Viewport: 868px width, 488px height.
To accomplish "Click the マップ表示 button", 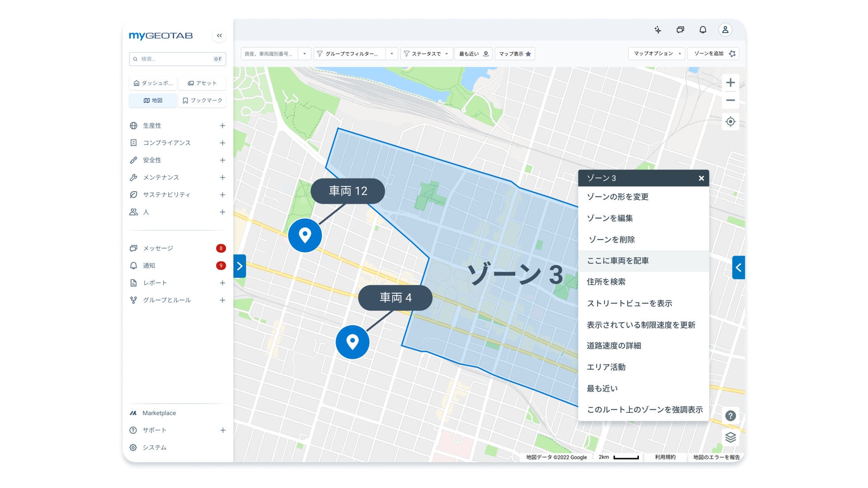I will point(515,54).
